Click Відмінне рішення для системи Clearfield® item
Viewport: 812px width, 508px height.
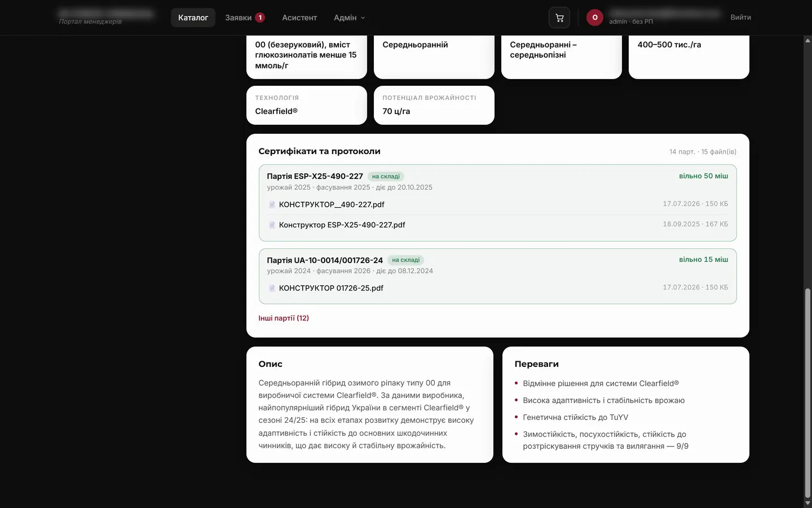click(x=601, y=383)
